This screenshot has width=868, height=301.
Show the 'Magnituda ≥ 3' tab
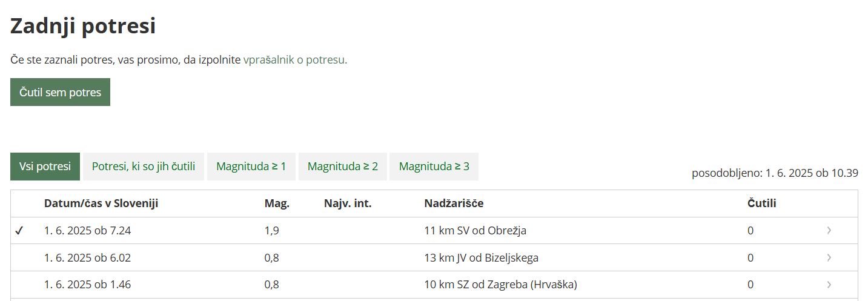[x=434, y=167]
